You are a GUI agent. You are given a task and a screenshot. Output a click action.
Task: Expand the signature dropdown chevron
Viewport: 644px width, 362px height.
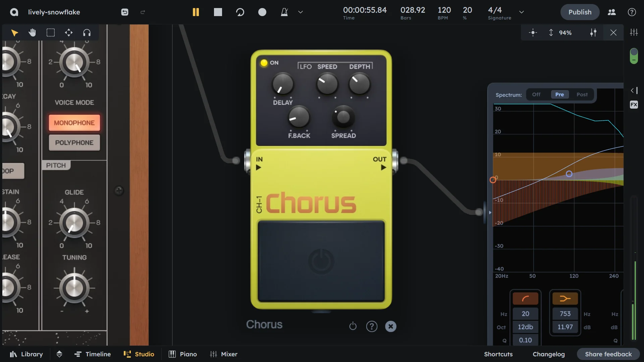522,12
